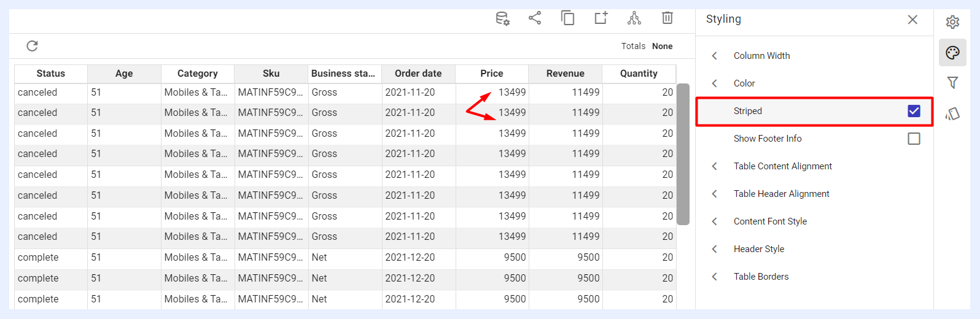980x319 pixels.
Task: Open the Header Style label
Action: click(x=759, y=249)
